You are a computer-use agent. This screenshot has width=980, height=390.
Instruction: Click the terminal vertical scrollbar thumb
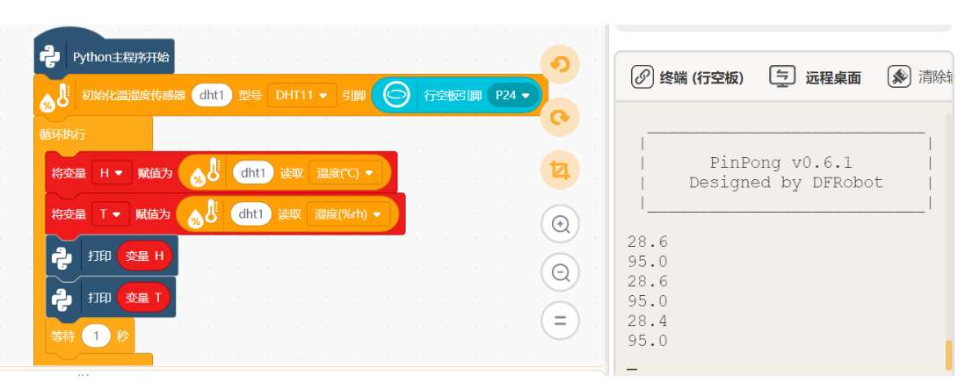click(948, 355)
